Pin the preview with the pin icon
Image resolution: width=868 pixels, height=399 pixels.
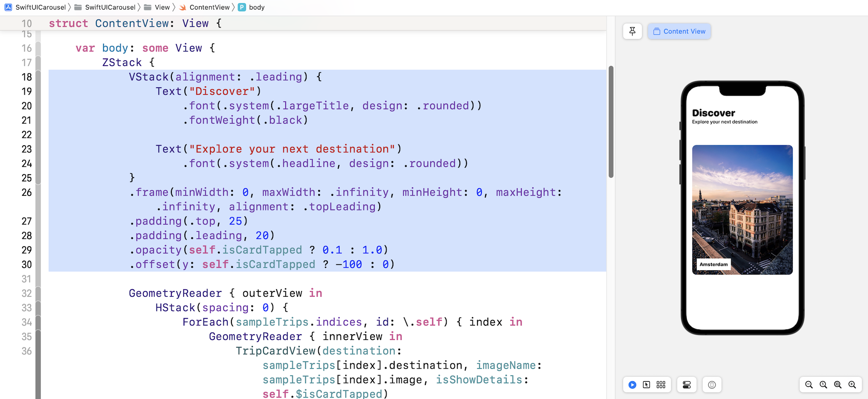tap(632, 31)
